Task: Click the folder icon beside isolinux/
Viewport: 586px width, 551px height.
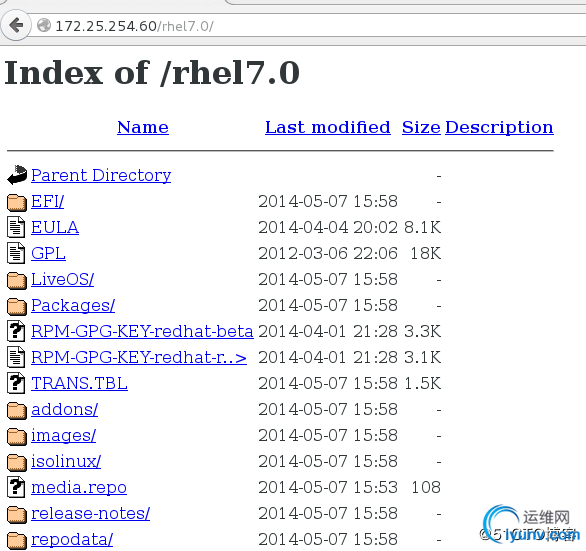Action: point(17,462)
